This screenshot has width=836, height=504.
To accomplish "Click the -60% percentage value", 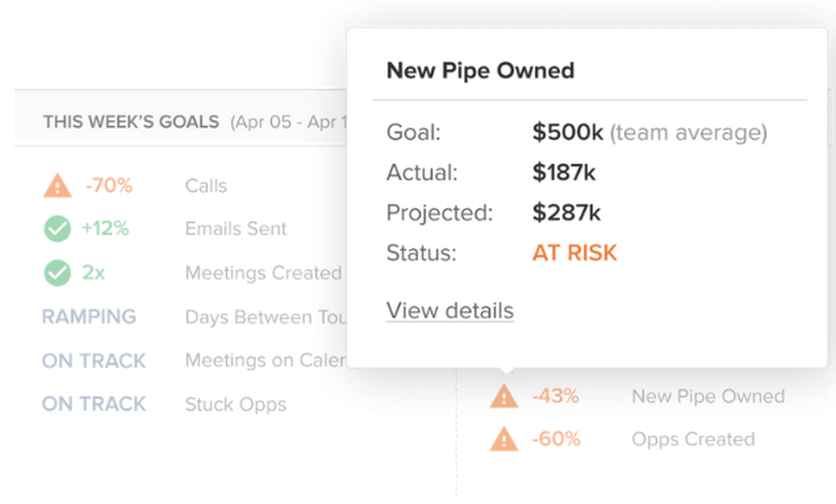I will pyautogui.click(x=556, y=439).
